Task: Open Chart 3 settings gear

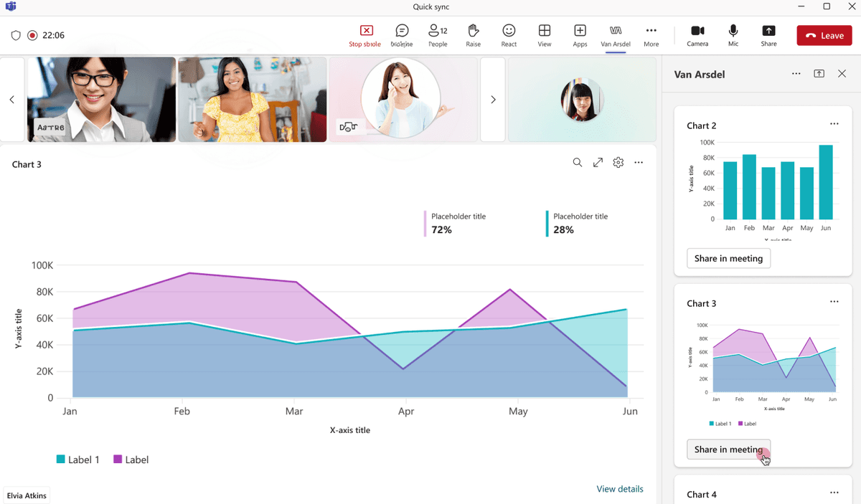Action: [x=618, y=163]
